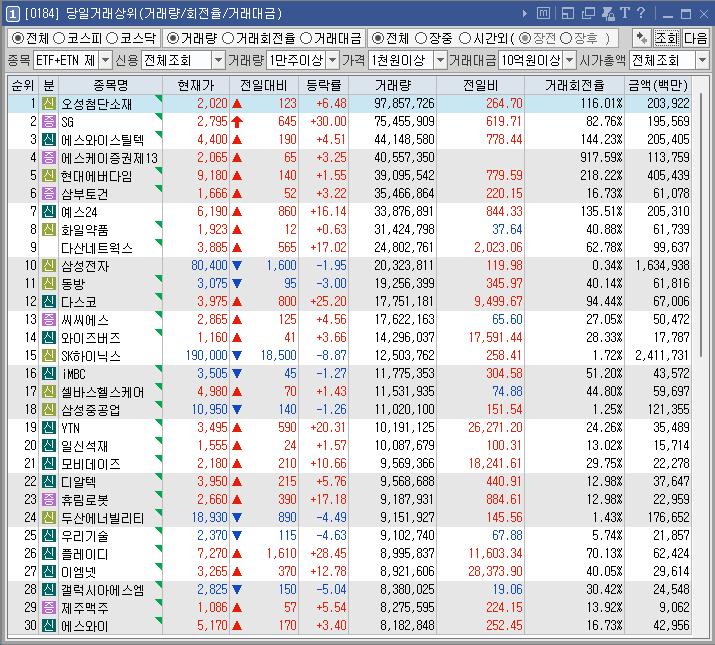The width and height of the screenshot is (715, 645).
Task: Click the 28,373.90 value for 이엠넷
Action: point(495,571)
